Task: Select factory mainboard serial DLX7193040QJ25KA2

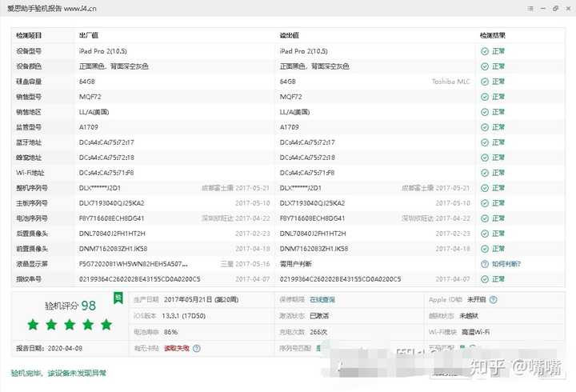Action: [x=112, y=203]
